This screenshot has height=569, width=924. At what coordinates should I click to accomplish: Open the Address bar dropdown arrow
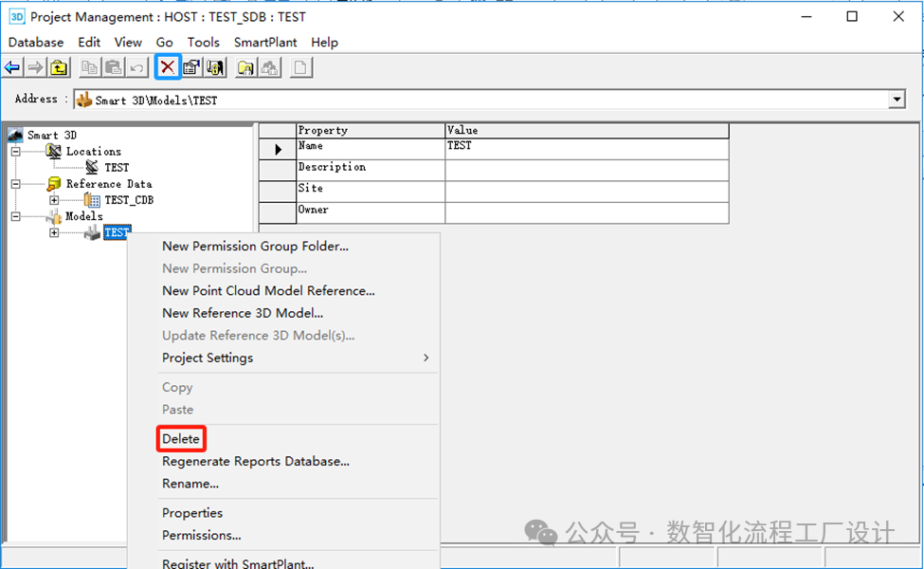[x=897, y=99]
